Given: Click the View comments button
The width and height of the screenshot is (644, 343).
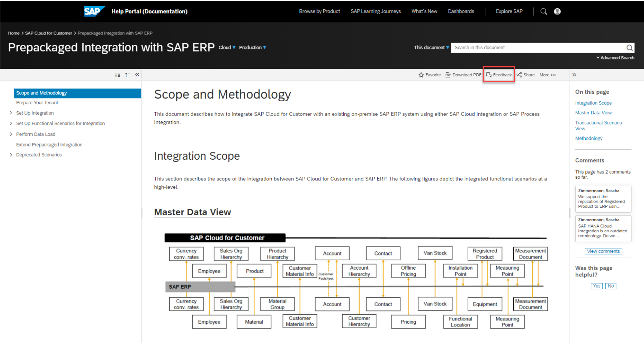Looking at the screenshot, I should click(603, 251).
